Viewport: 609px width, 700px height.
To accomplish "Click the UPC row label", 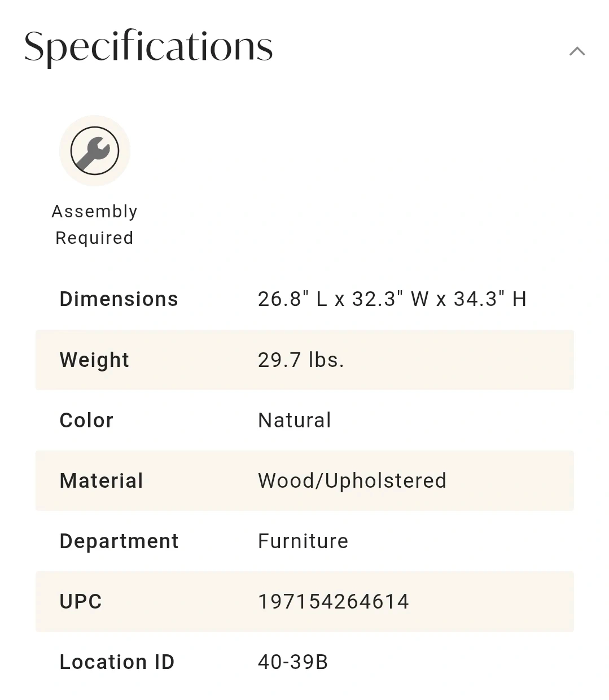I will click(x=81, y=602).
